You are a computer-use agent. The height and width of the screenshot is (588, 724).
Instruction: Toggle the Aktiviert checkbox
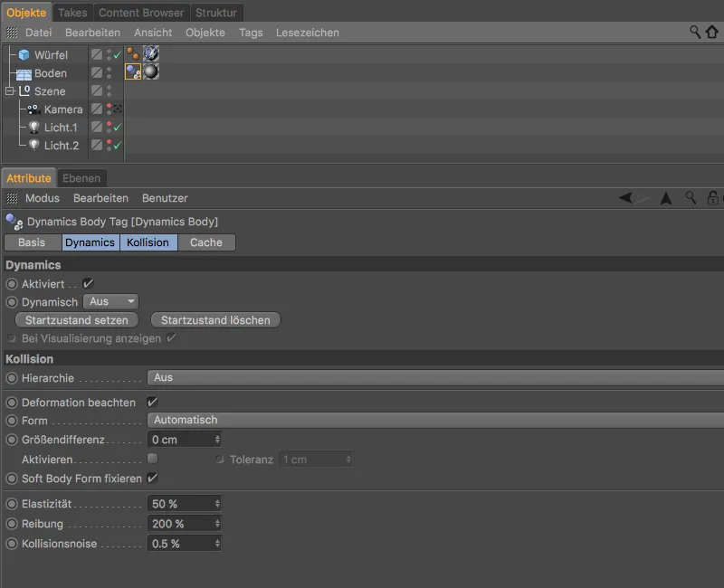(x=88, y=283)
